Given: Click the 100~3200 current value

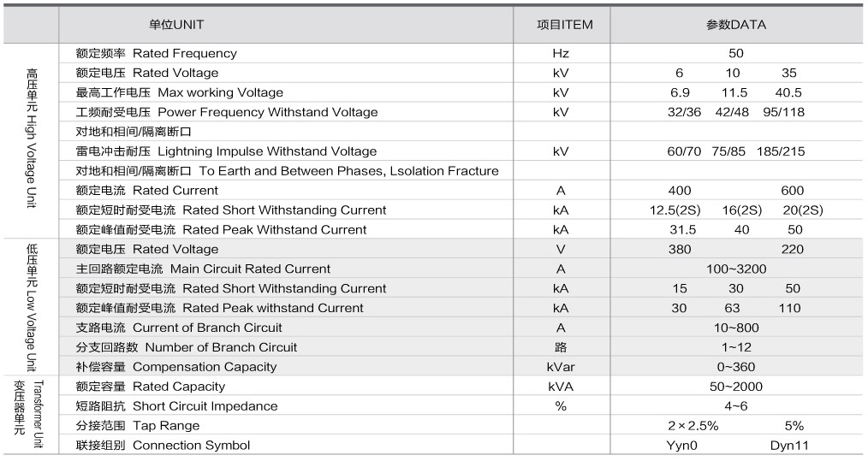Looking at the screenshot, I should [735, 269].
